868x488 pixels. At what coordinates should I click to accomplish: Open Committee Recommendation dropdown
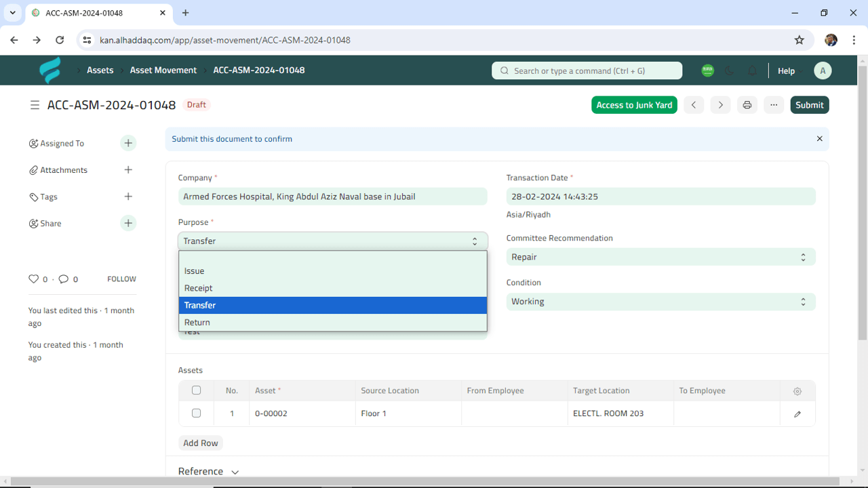[x=660, y=258]
